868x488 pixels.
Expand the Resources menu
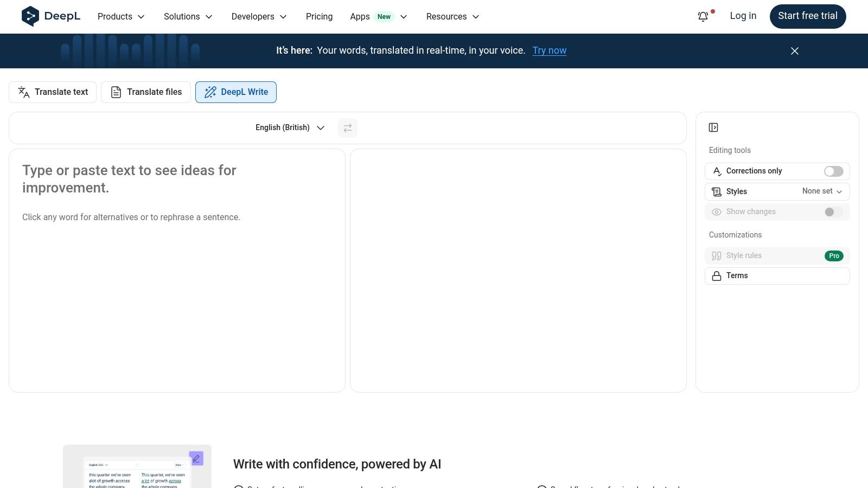coord(452,17)
